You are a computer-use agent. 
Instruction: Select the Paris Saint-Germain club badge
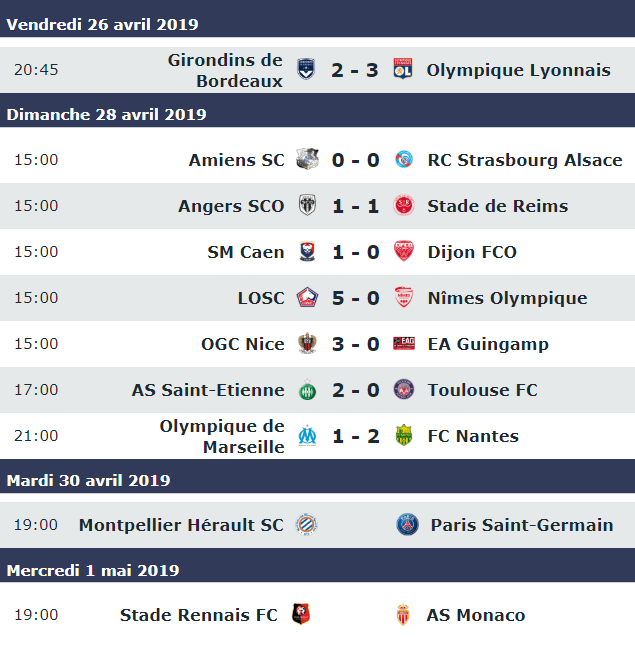tap(407, 524)
